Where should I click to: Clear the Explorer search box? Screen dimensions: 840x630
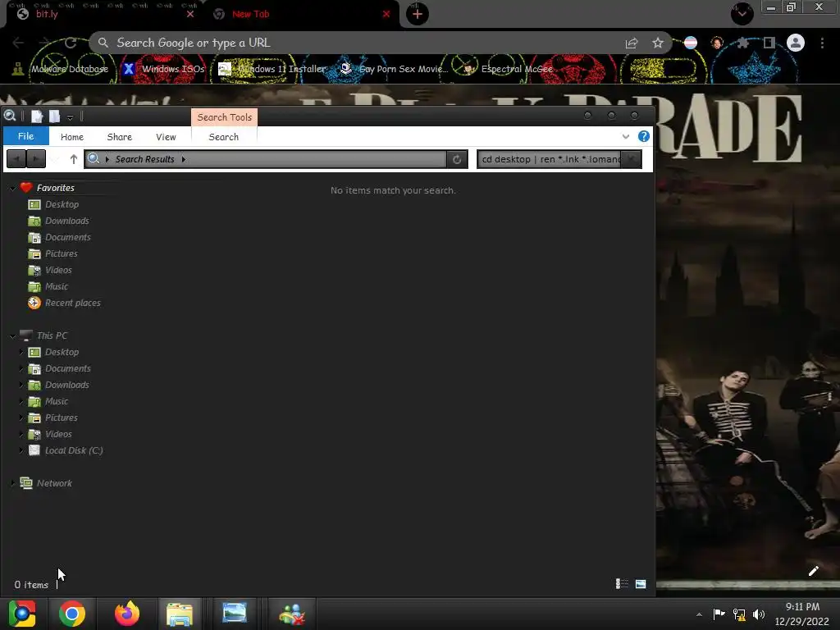tap(631, 159)
